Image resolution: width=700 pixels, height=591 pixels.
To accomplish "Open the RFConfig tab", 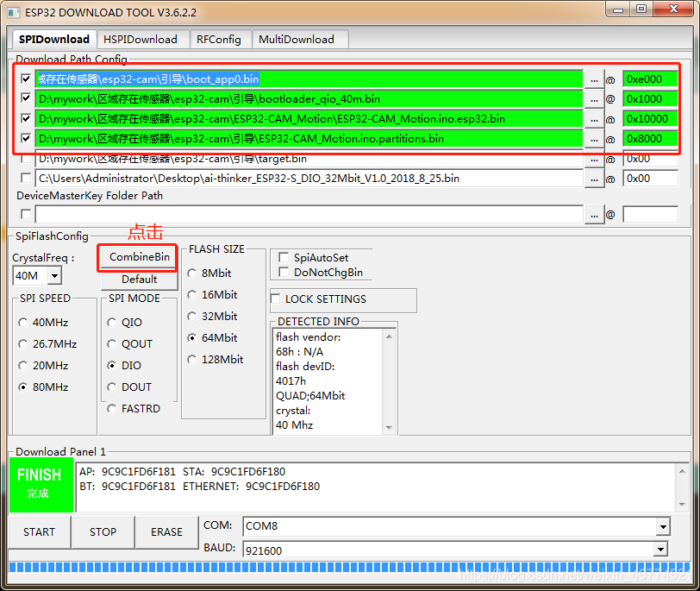I will 219,40.
